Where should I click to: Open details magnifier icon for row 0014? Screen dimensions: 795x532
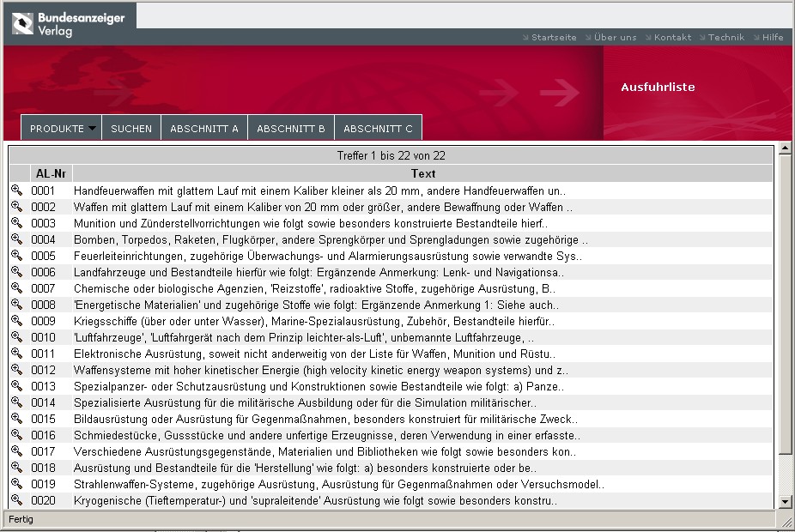click(16, 402)
